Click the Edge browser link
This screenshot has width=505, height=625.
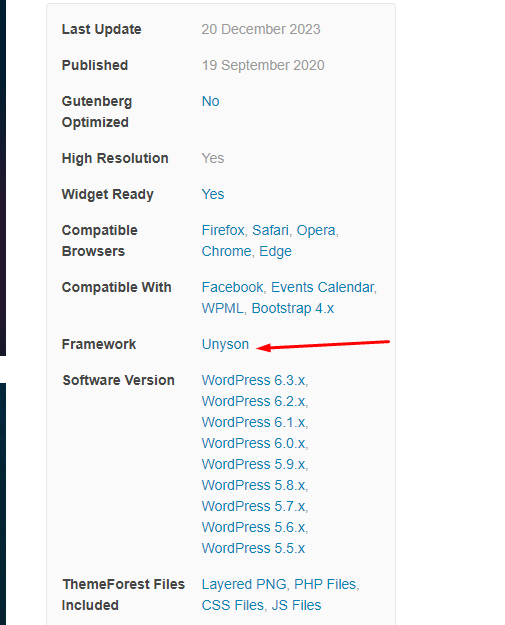(275, 252)
